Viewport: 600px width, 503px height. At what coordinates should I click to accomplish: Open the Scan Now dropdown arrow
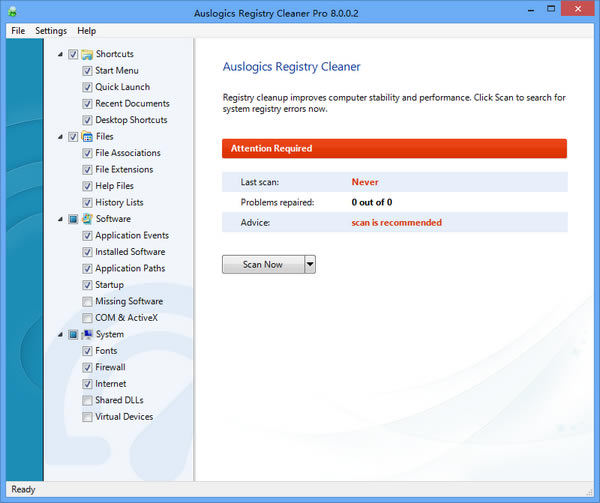pos(310,264)
